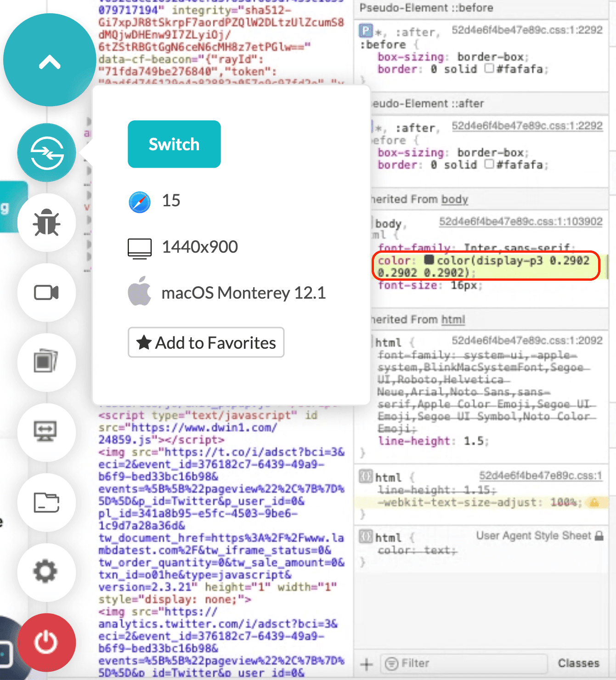
Task: Open the files folder icon
Action: [47, 502]
